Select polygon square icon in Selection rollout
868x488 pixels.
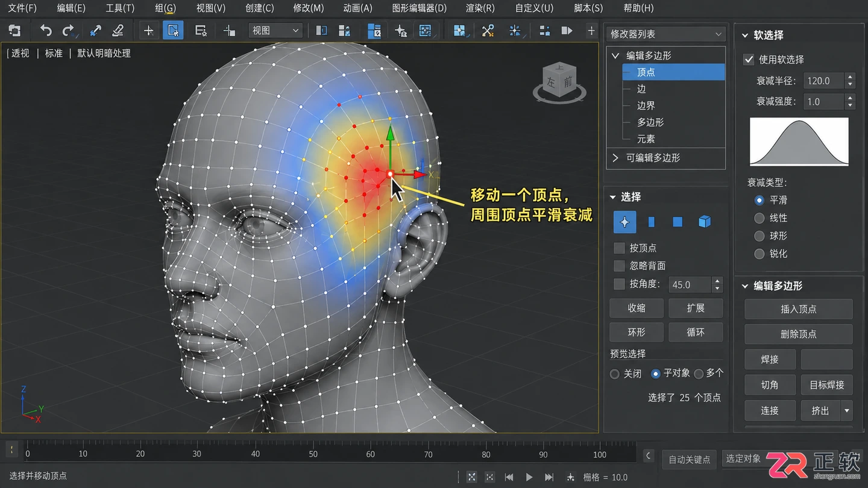[x=678, y=222]
